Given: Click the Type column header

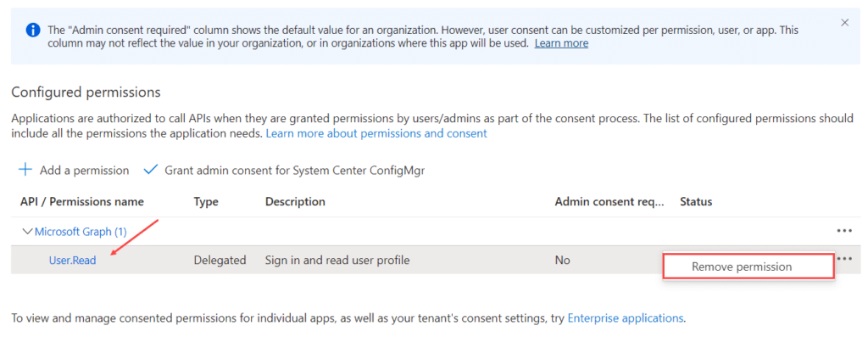Looking at the screenshot, I should [206, 202].
